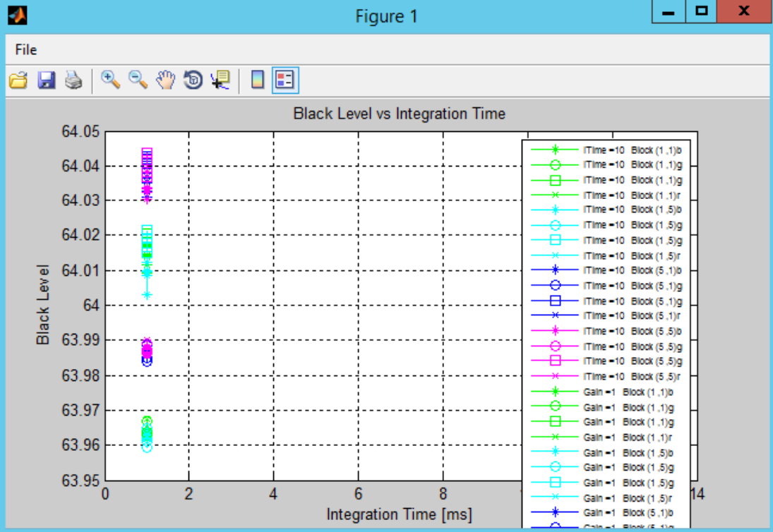Maximize the Figure 1 window
The width and height of the screenshot is (773, 532).
[x=702, y=12]
